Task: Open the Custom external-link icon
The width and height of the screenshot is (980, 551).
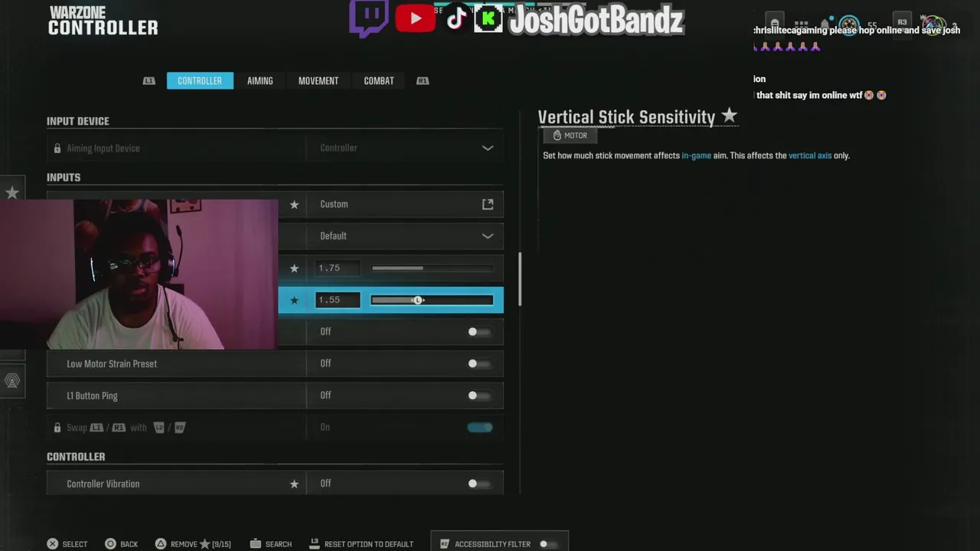Action: tap(488, 204)
